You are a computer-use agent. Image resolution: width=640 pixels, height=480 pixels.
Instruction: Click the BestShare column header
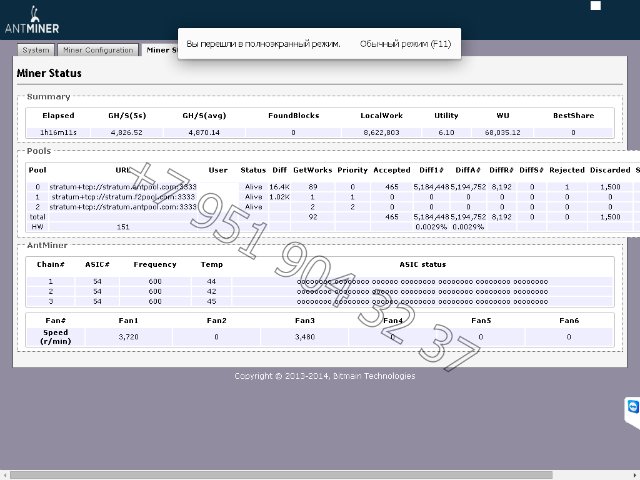pos(573,116)
